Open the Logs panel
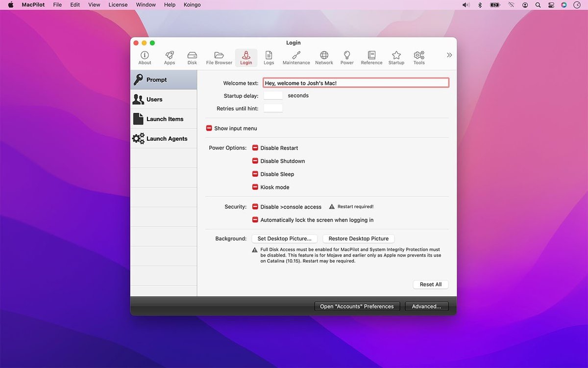588x368 pixels. [269, 57]
